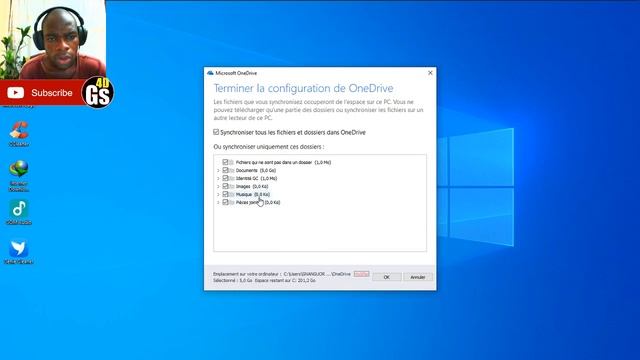Viewport: 640px width, 360px height.
Task: Select the "Pièces jointes (0,0 Ko)" row label
Action: coord(258,202)
